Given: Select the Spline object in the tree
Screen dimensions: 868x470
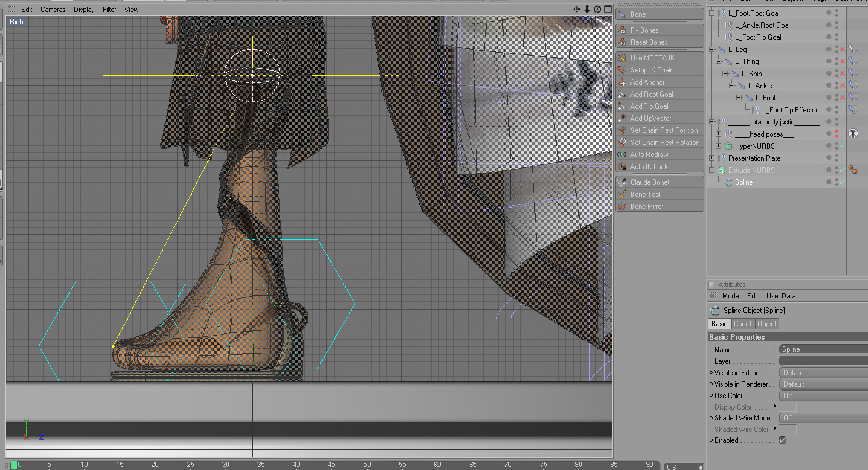Looking at the screenshot, I should pos(744,182).
